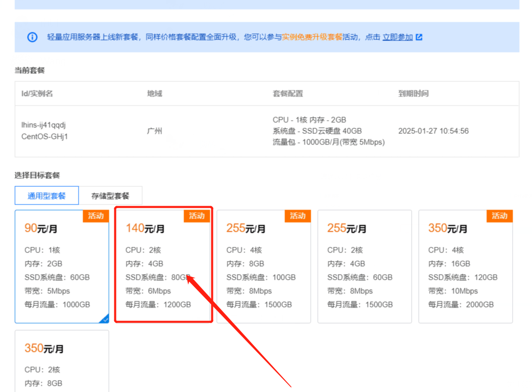Screen dimensions: 532x392
Task: Select the 255元/月 card with 2核 CPU
Action: coord(365,266)
